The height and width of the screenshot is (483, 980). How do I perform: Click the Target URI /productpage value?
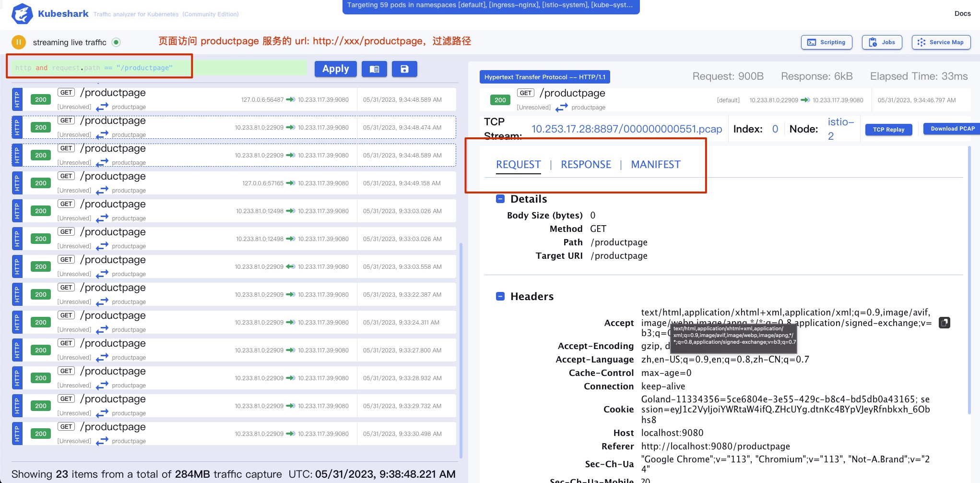click(619, 256)
